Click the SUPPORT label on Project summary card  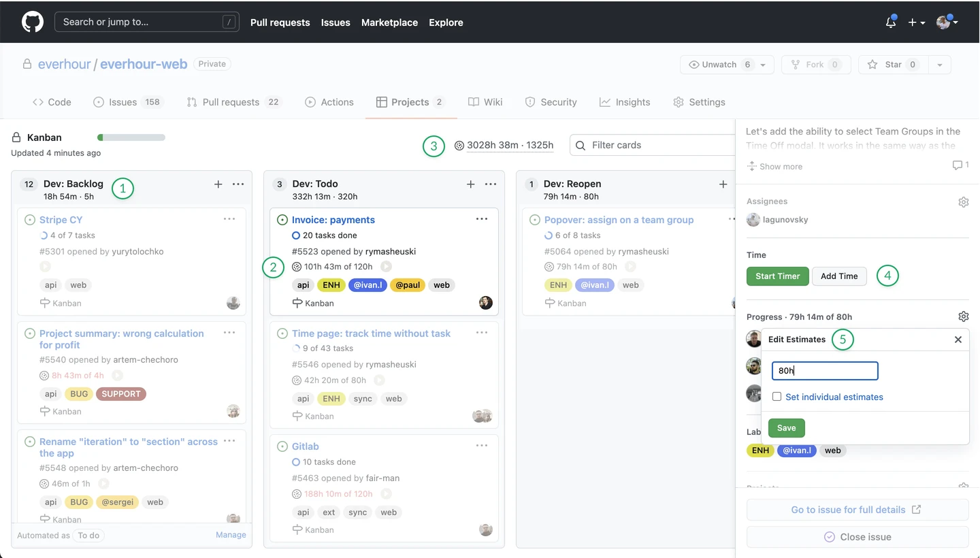point(121,394)
